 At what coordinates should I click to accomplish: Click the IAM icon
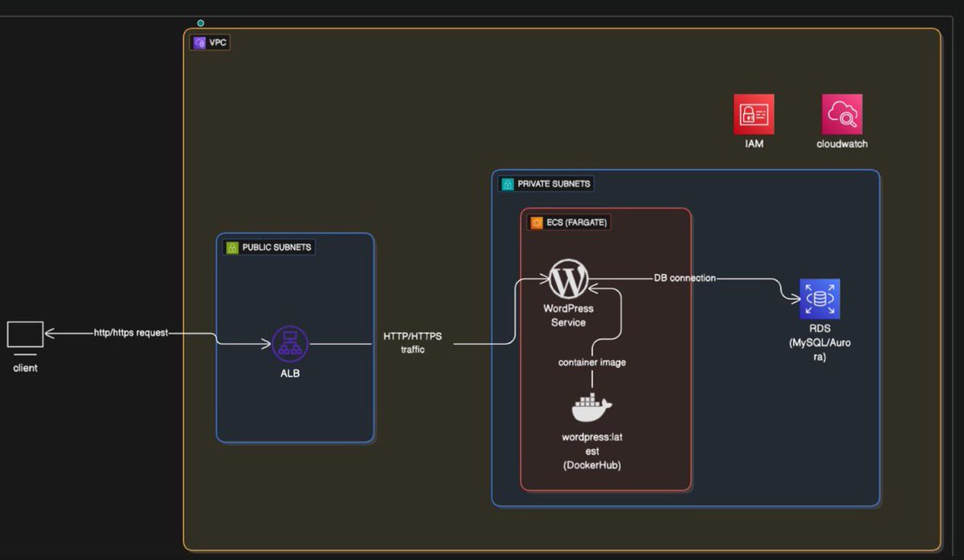[754, 113]
